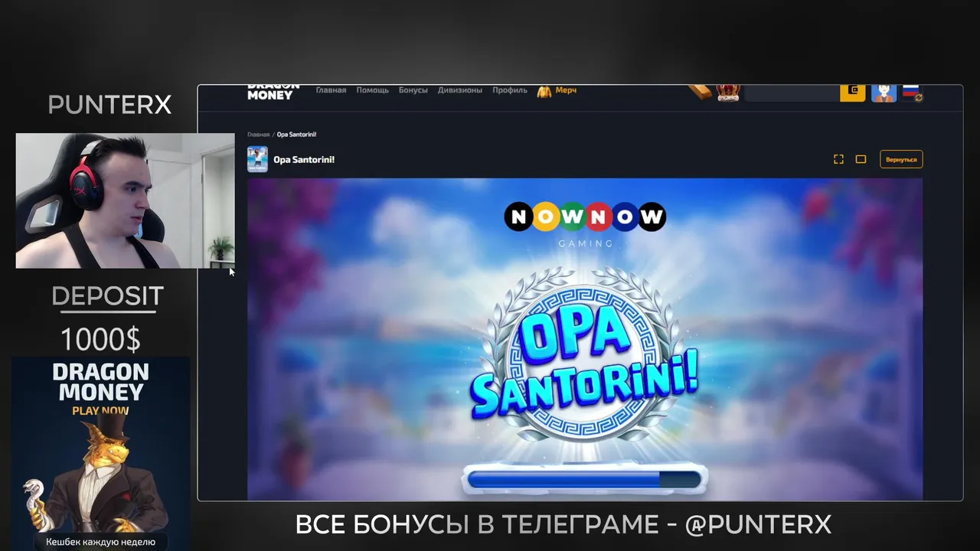Click the Кешбек каждую неделю banner text
The image size is (980, 551).
[100, 543]
